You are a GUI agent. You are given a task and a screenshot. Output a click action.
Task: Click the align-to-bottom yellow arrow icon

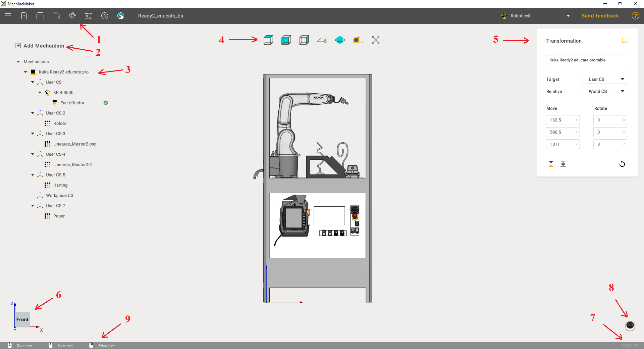tap(563, 164)
